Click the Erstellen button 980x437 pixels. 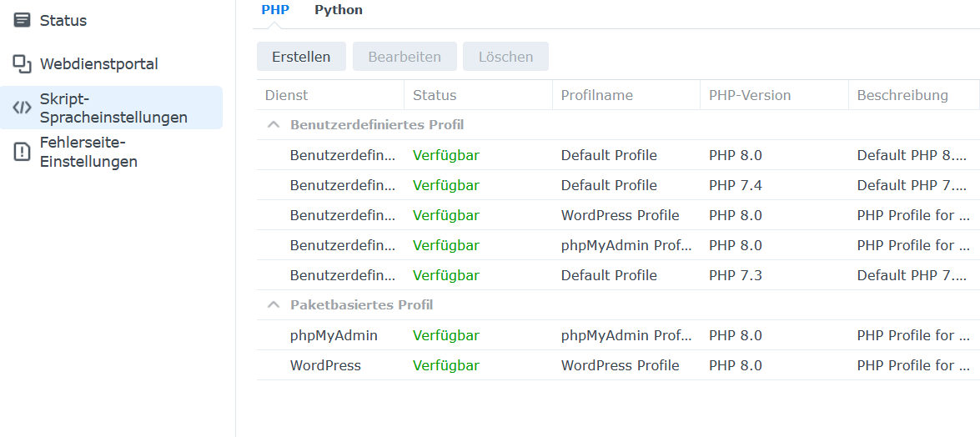click(x=301, y=57)
